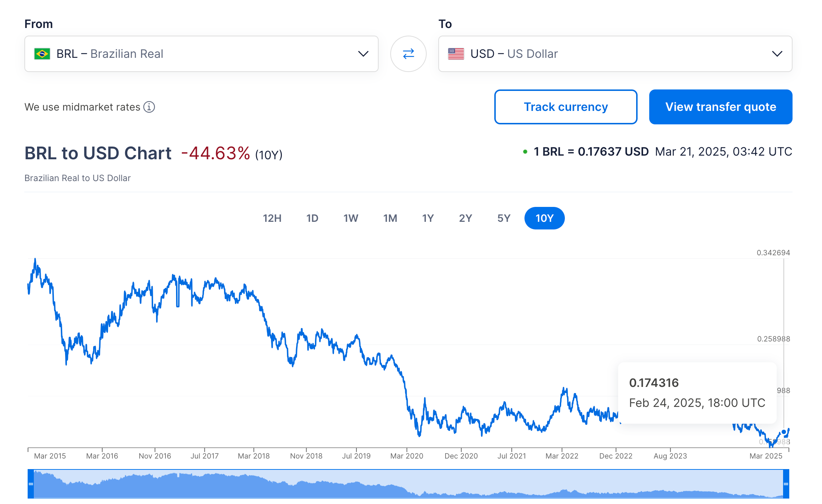Click the active 10Y range button
This screenshot has width=822, height=504.
tap(544, 218)
